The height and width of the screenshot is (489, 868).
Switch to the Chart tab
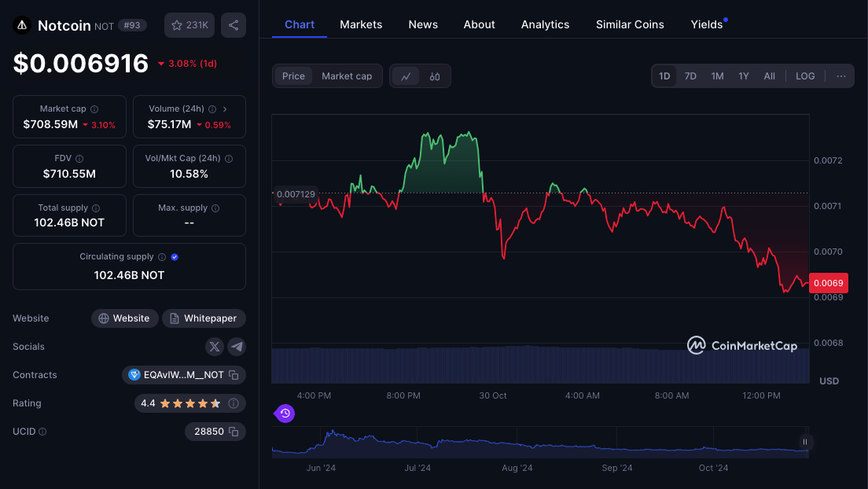click(x=300, y=24)
